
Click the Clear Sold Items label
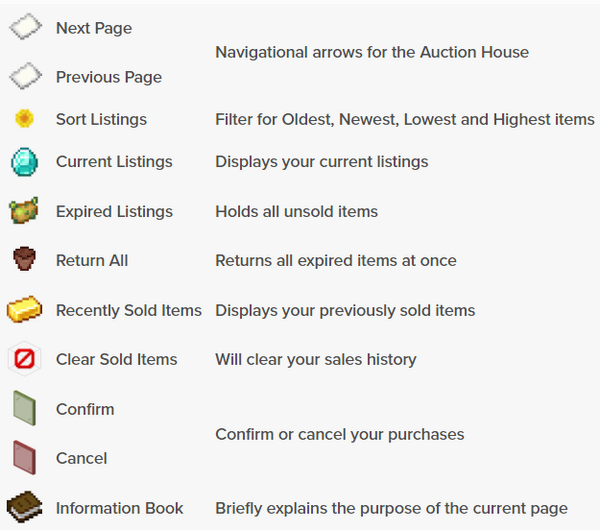117,359
